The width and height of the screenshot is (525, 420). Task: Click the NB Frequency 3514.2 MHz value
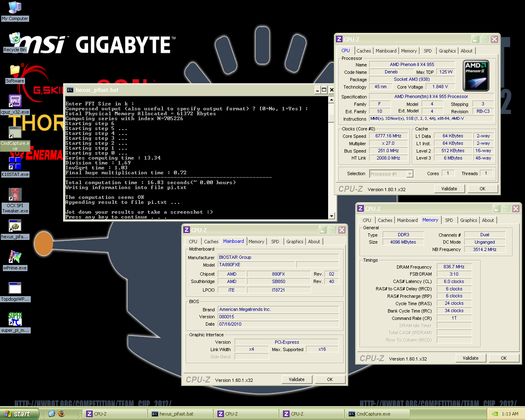tap(484, 249)
